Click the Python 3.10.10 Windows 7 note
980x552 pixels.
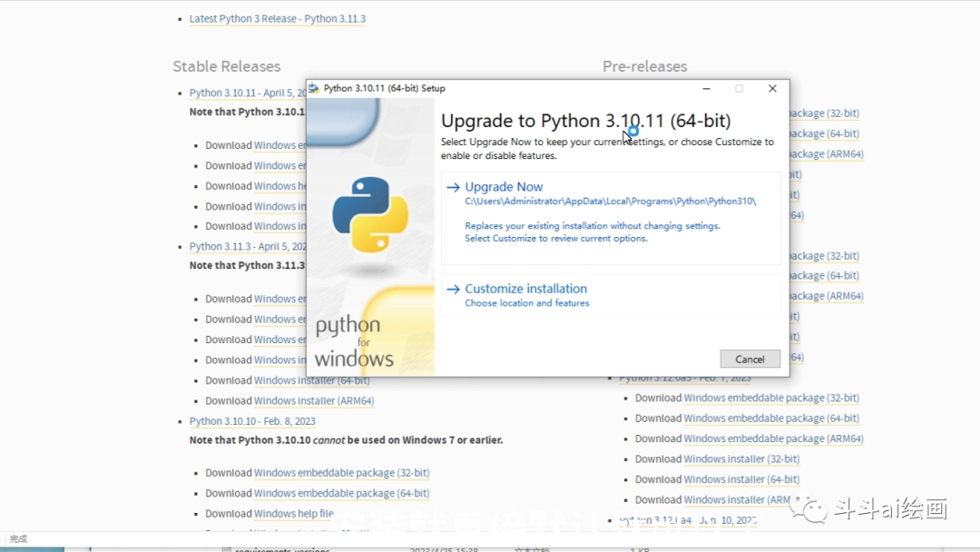[347, 440]
